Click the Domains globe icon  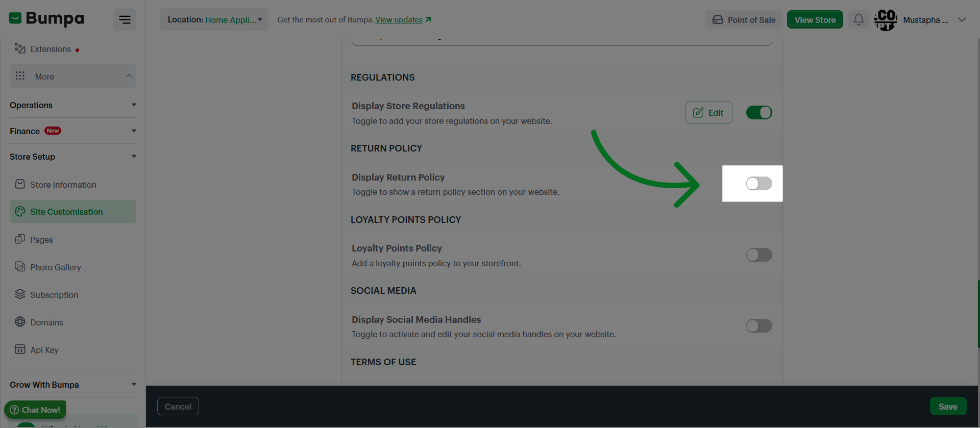point(20,322)
